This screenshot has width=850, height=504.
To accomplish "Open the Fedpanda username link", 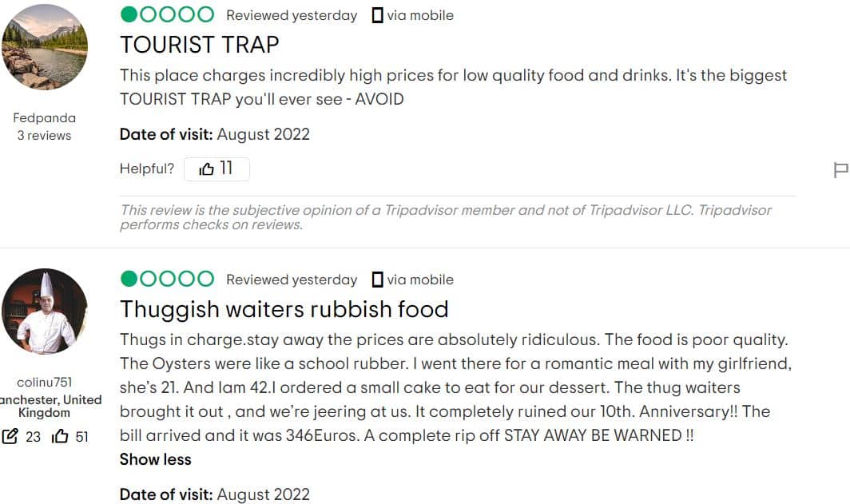I will point(45,117).
